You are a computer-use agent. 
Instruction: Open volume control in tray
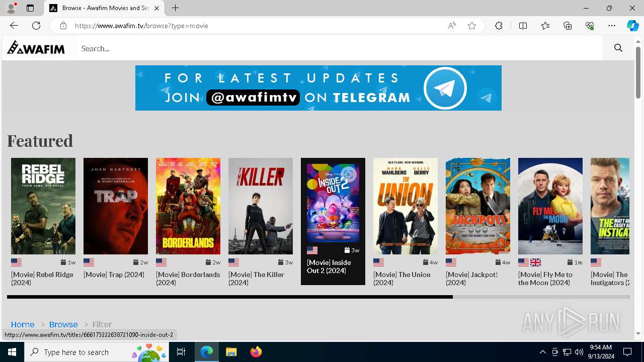pos(579,352)
